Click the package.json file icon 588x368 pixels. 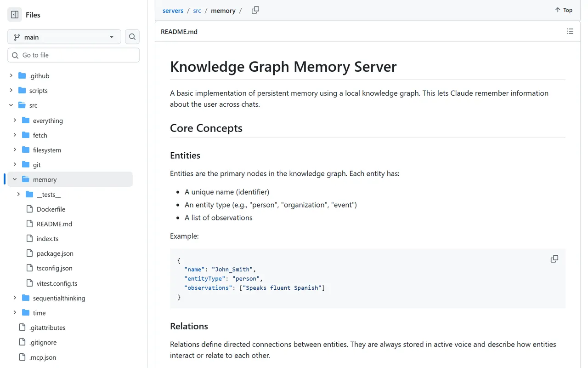click(x=29, y=253)
